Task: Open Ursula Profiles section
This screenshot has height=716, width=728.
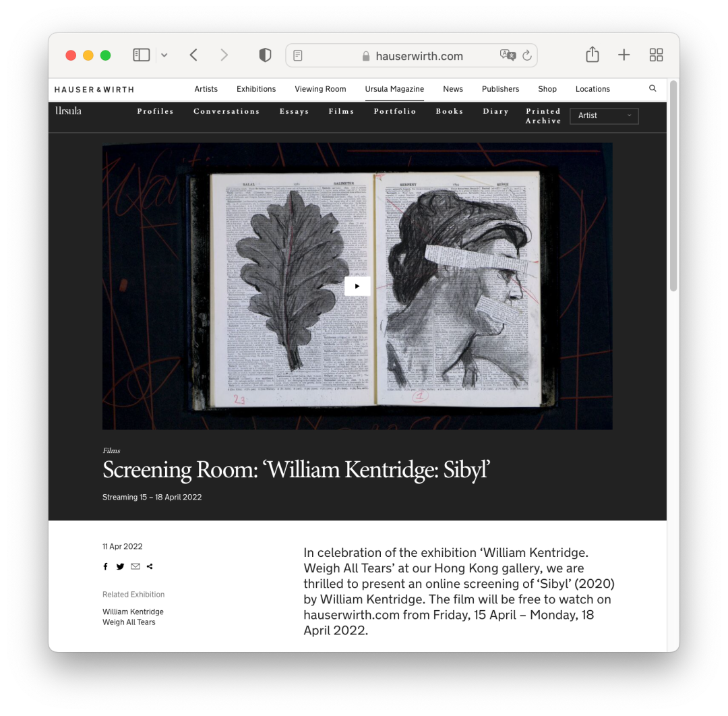Action: 155,111
